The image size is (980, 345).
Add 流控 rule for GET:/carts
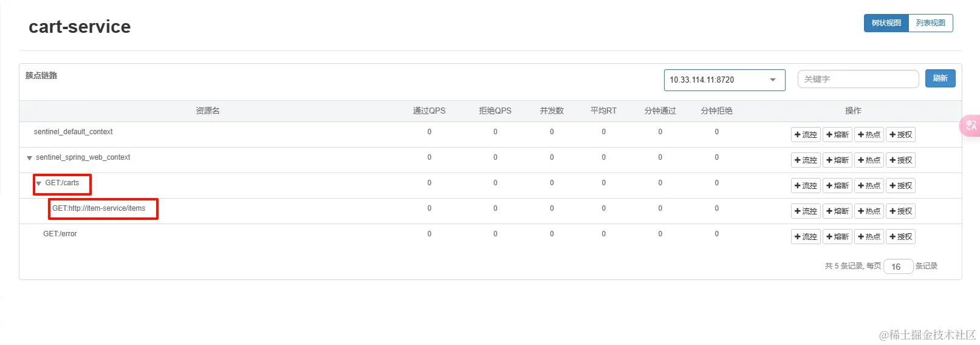[x=806, y=186]
